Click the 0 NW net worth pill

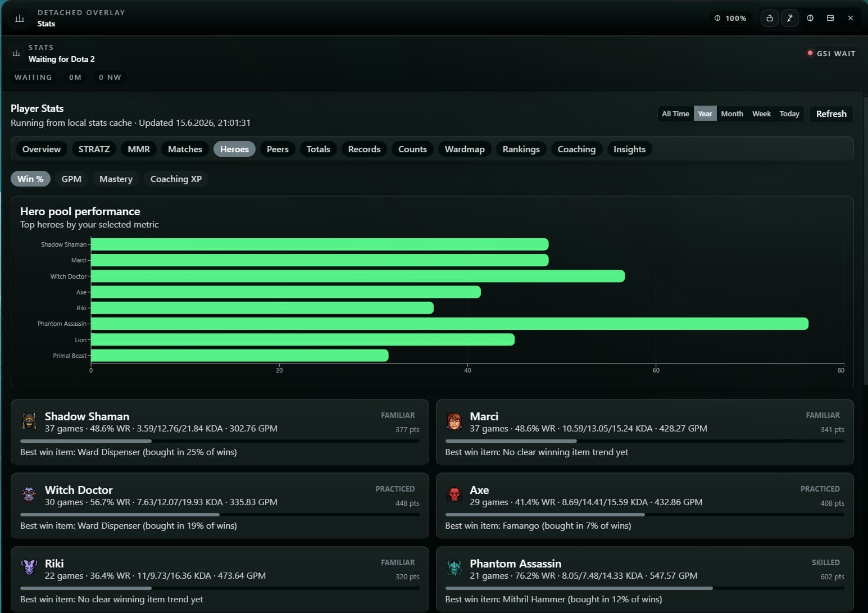tap(110, 77)
